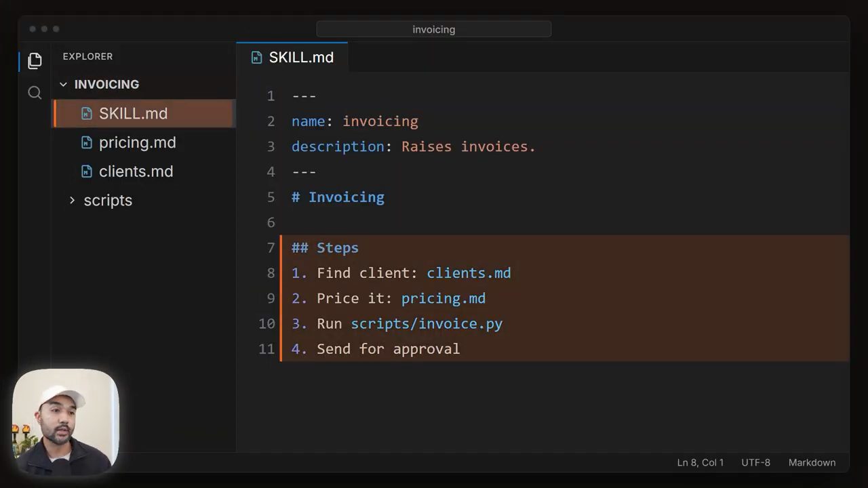Click the presenter webcam thumbnail

[66, 422]
